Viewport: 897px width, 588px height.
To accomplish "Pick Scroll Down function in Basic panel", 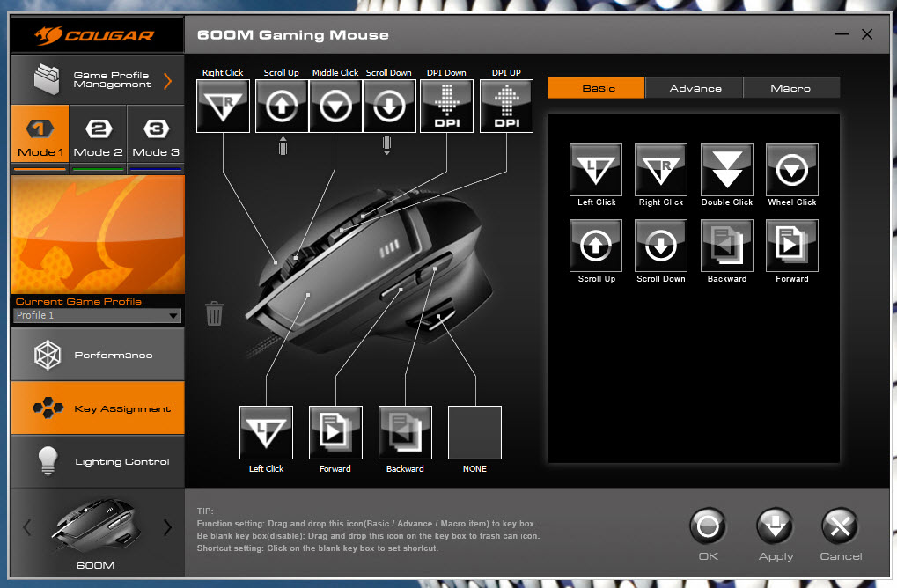I will click(x=661, y=246).
